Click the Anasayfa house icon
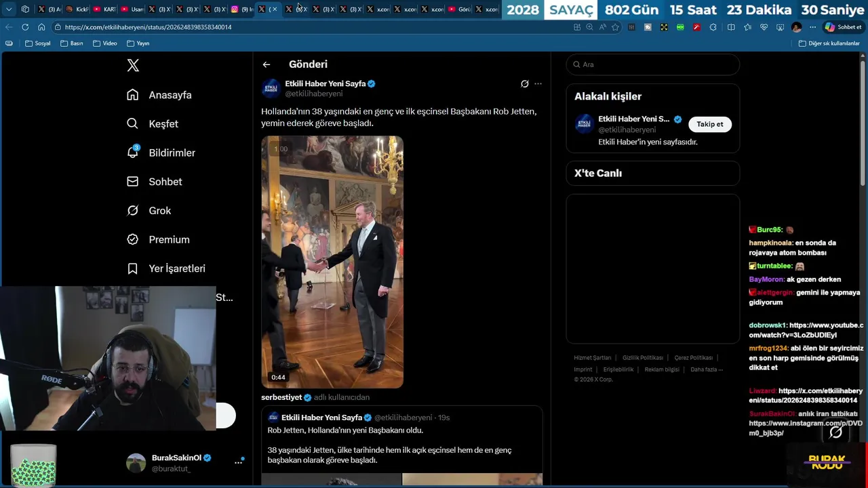The image size is (868, 488). click(x=133, y=95)
